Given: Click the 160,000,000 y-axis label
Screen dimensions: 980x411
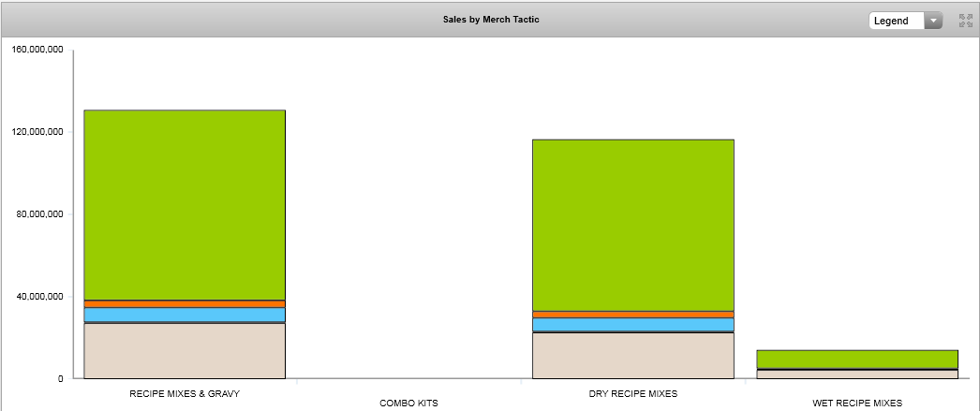Looking at the screenshot, I should pyautogui.click(x=37, y=50).
